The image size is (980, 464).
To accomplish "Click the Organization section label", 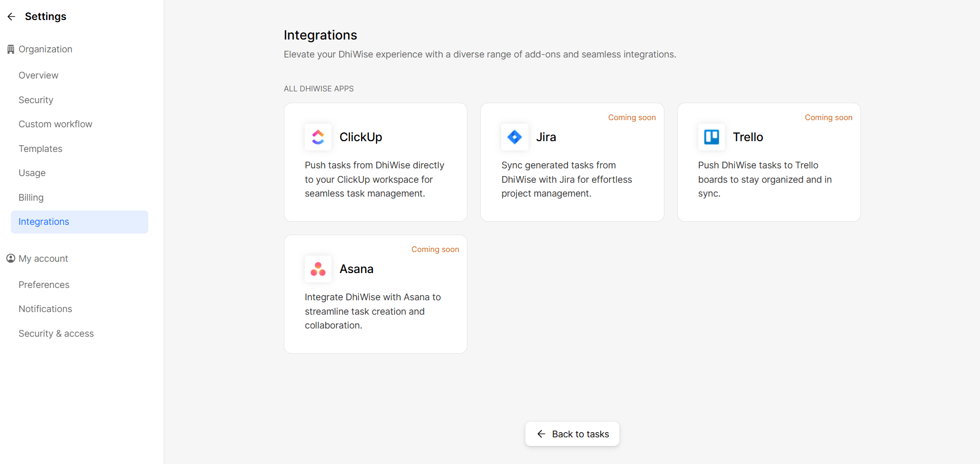I will click(x=46, y=49).
